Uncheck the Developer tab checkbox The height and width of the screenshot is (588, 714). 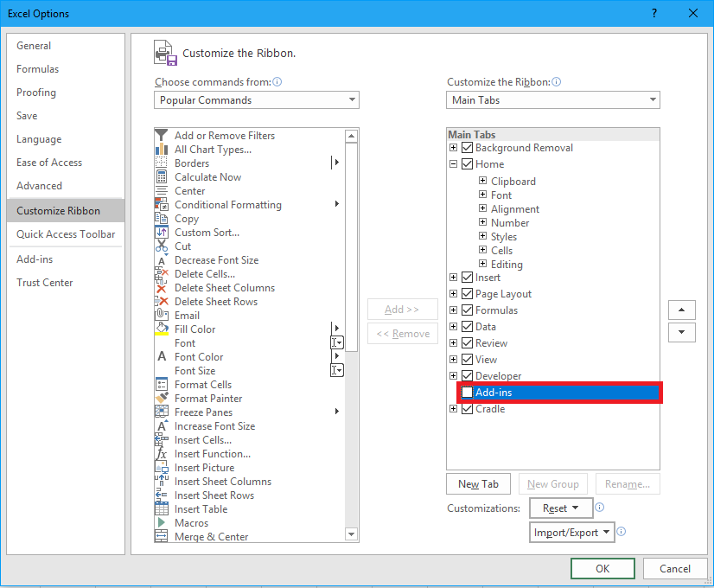pos(467,376)
